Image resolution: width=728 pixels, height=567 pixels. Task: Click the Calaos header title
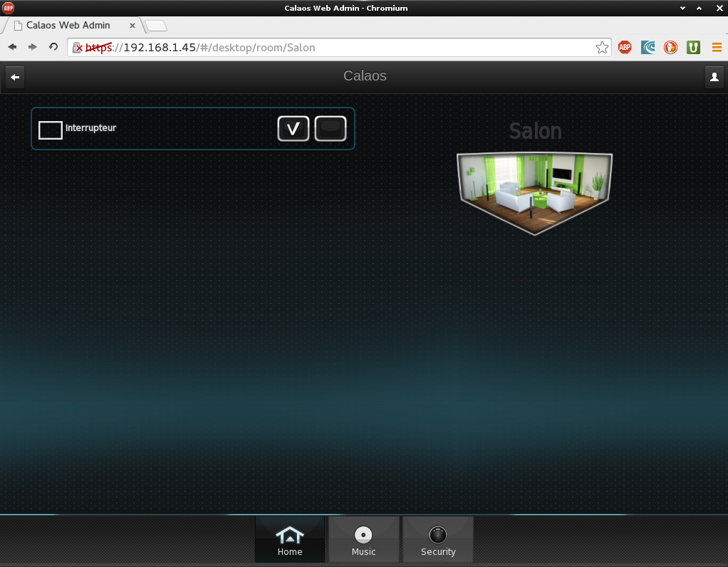coord(365,76)
